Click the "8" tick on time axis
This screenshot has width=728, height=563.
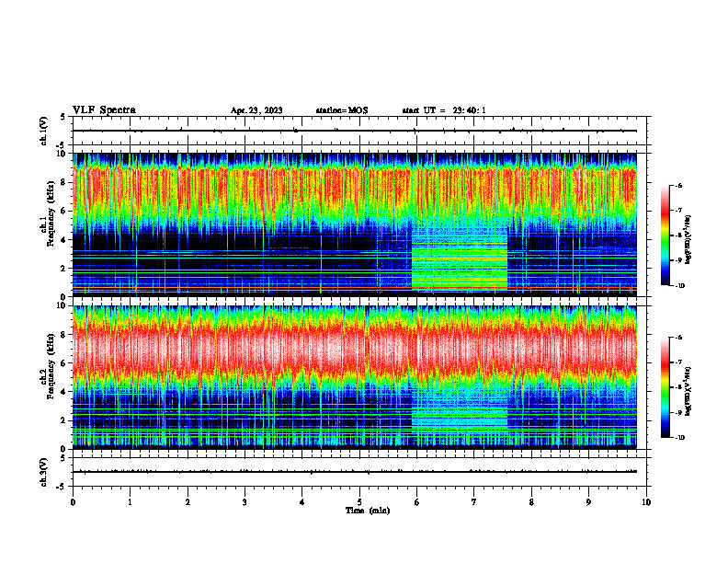(x=531, y=502)
